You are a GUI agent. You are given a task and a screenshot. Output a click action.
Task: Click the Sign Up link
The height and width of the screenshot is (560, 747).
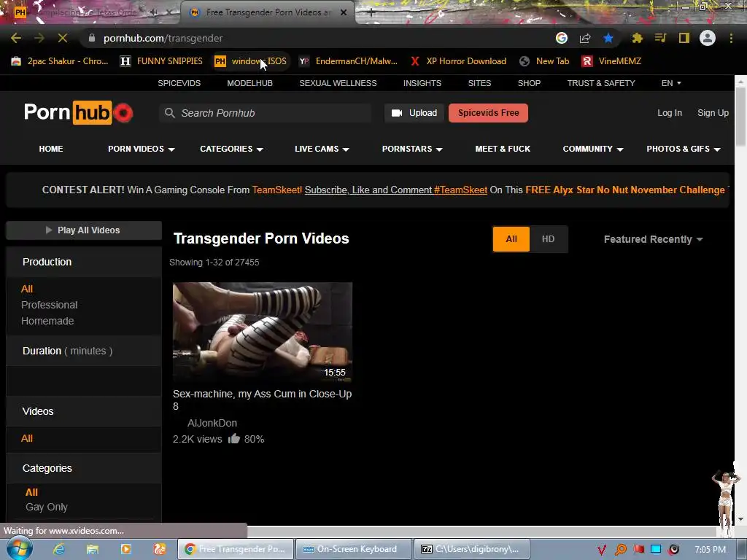713,113
